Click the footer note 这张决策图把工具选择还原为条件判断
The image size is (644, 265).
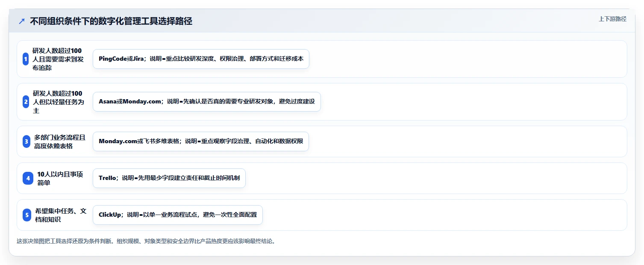point(146,241)
